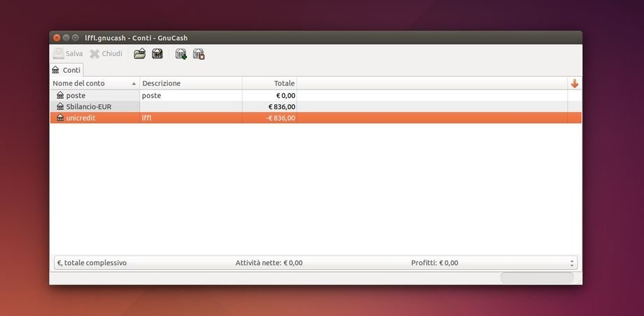Click the edit account icon
Screen dimensions: 644x316
[x=157, y=54]
